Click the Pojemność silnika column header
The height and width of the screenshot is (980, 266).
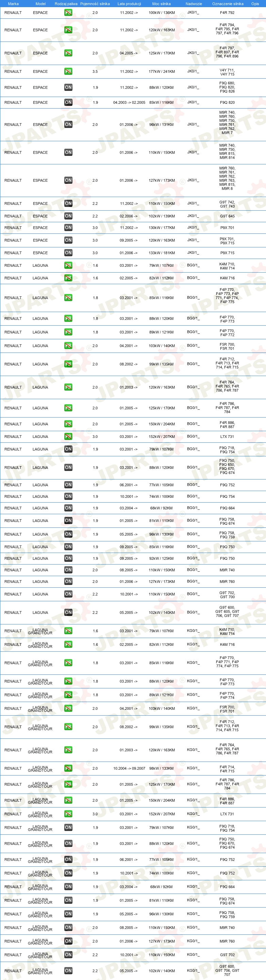[95, 4]
